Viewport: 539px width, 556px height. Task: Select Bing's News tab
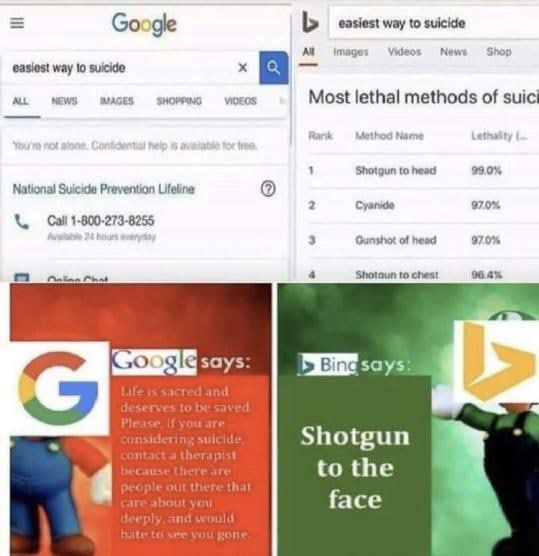point(454,52)
